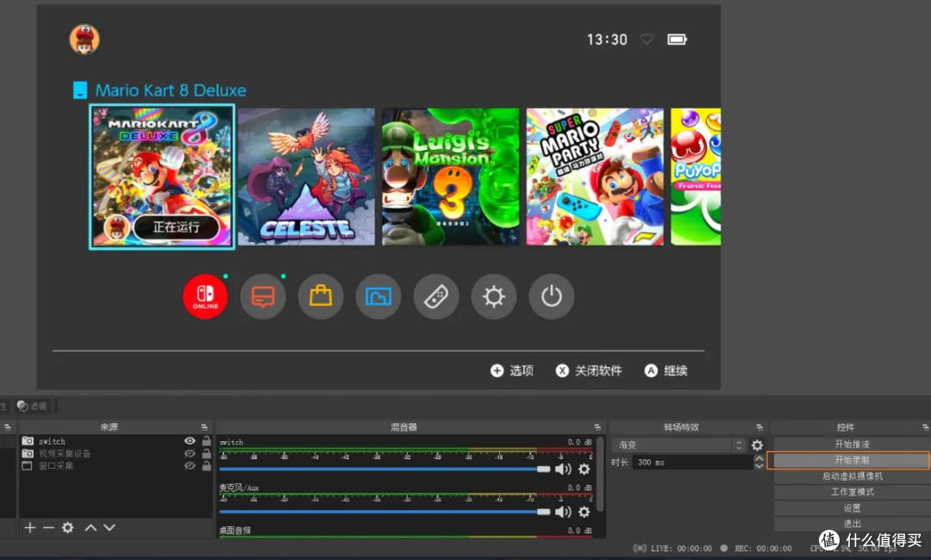This screenshot has width=931, height=560.
Task: Select the 视频采集设备 source row
Action: tap(116, 453)
